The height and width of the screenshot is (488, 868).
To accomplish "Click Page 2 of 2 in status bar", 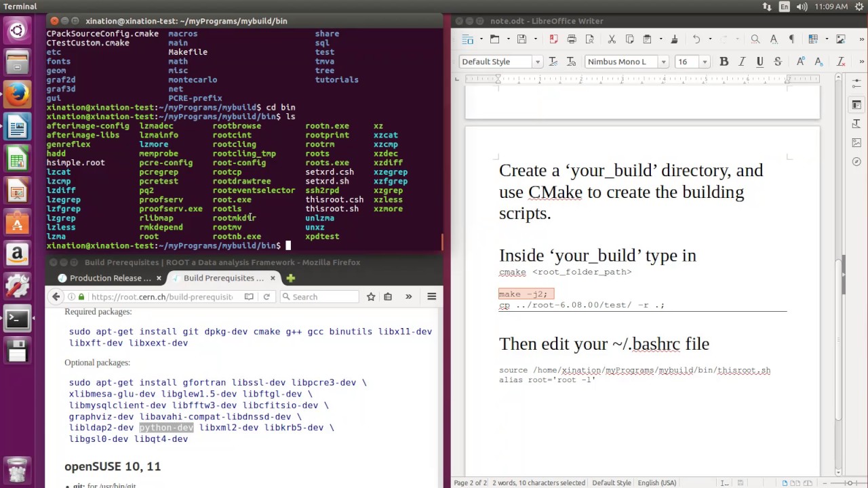I will coord(470,483).
